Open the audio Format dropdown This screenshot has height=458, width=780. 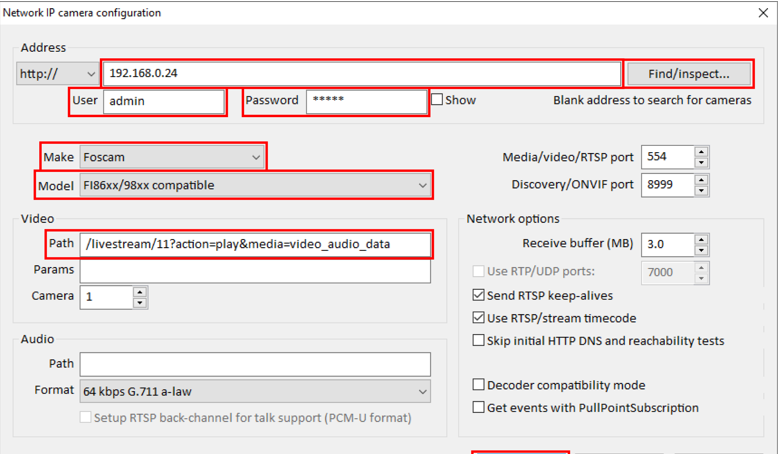point(255,391)
